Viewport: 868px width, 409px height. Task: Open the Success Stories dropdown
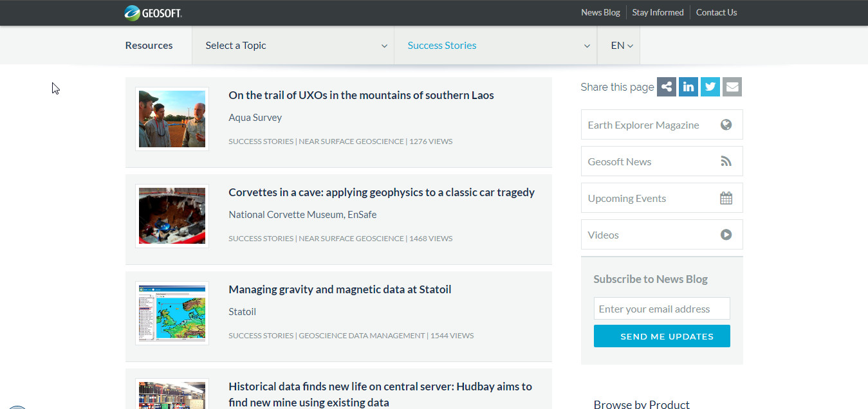click(495, 46)
